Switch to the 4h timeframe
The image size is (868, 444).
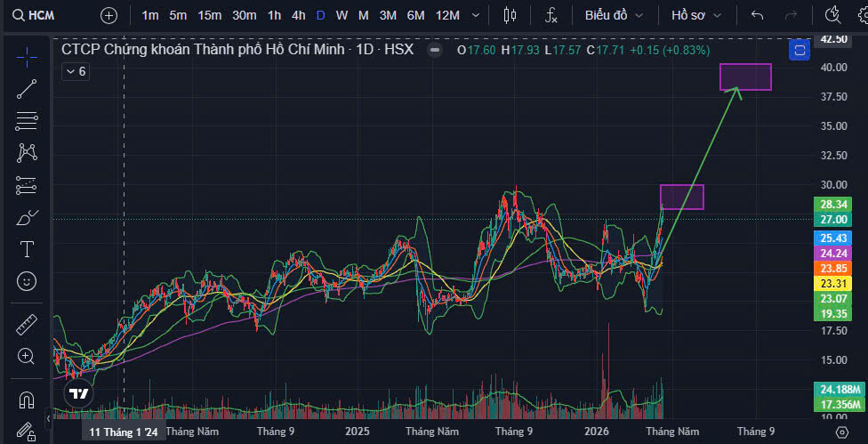pyautogui.click(x=298, y=15)
